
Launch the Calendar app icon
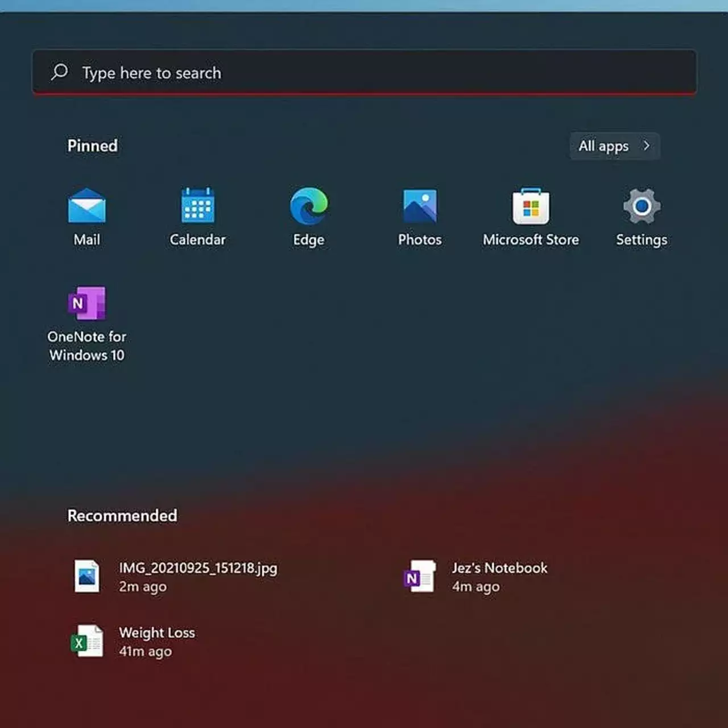pyautogui.click(x=197, y=205)
